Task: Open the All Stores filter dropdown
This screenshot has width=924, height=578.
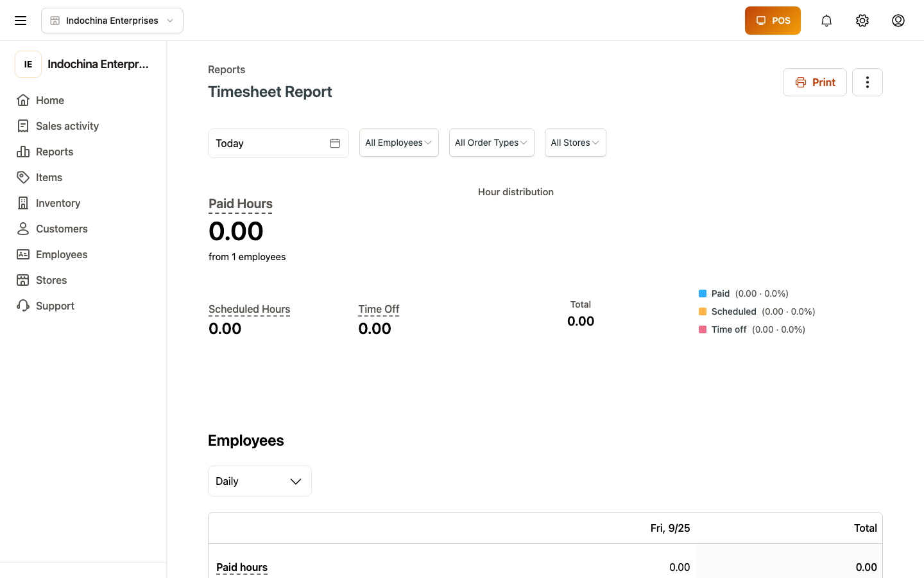Action: click(576, 143)
